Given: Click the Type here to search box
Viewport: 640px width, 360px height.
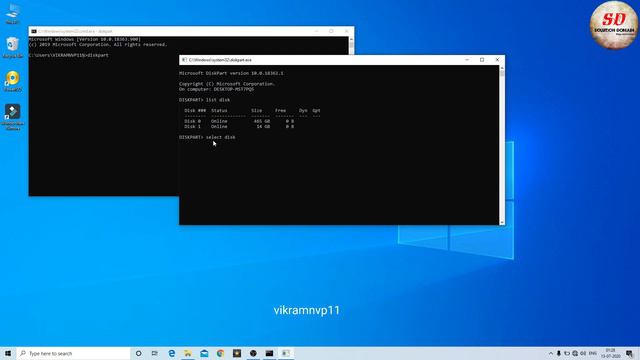Looking at the screenshot, I should [73, 353].
